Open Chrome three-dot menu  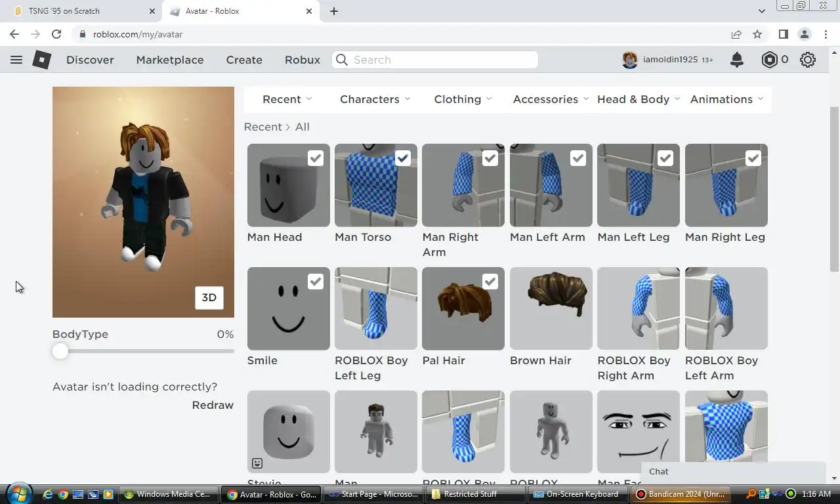[x=826, y=34]
